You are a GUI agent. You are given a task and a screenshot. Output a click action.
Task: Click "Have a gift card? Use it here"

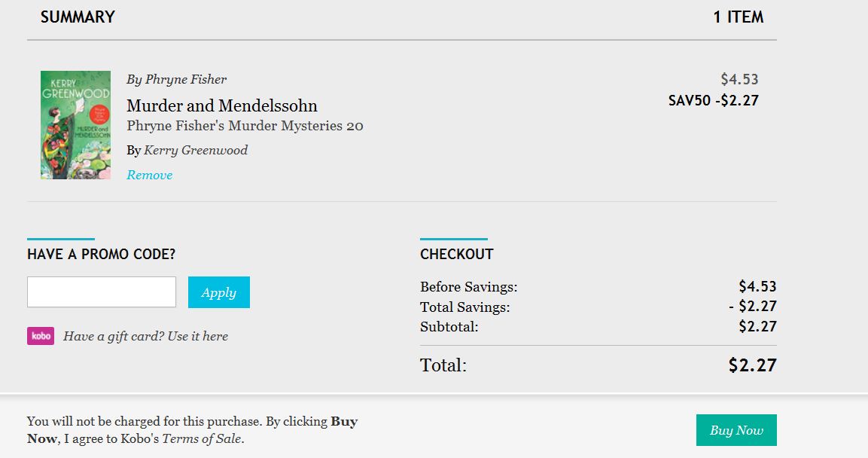(x=145, y=336)
